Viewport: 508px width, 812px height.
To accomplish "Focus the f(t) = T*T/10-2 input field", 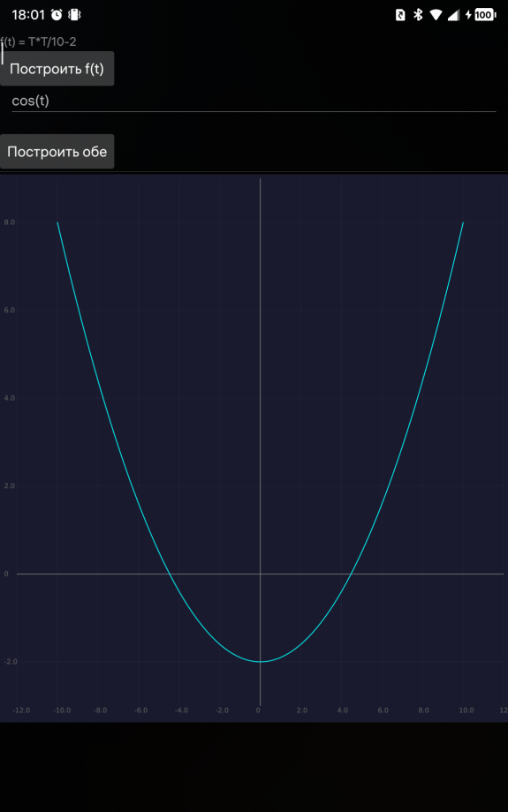I will (254, 42).
